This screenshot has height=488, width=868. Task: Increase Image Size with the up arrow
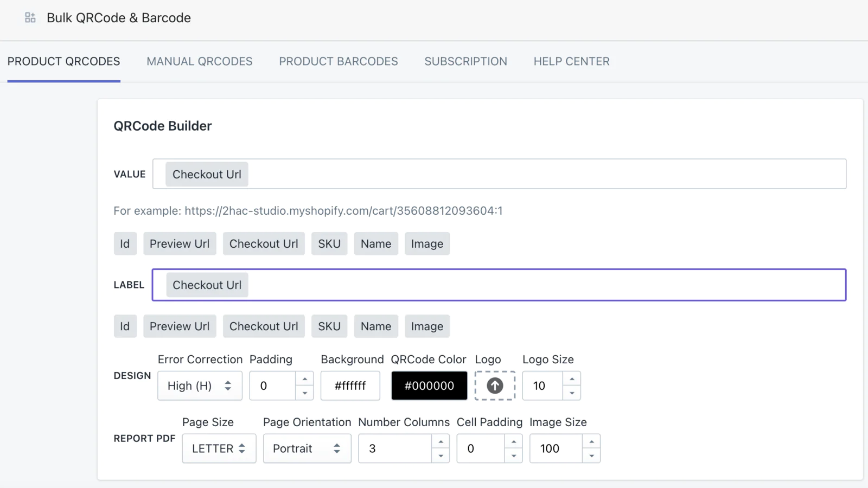tap(591, 442)
